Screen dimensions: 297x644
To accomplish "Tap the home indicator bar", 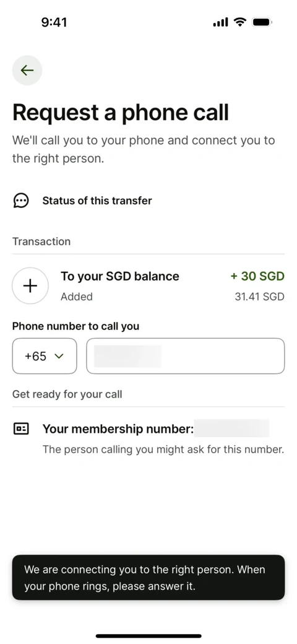I will click(x=148, y=636).
